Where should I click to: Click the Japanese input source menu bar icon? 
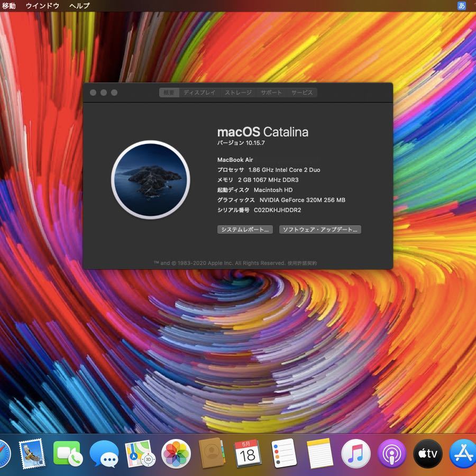coord(461,5)
